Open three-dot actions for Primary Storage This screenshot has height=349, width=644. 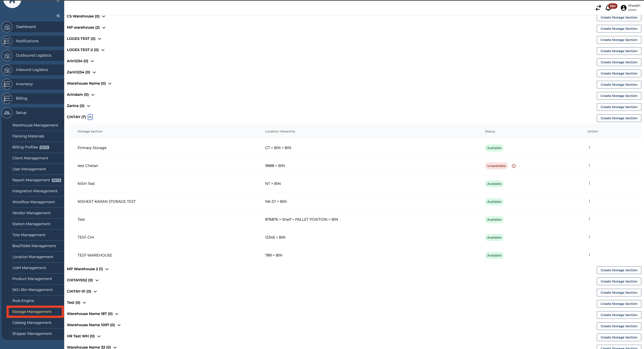(589, 147)
